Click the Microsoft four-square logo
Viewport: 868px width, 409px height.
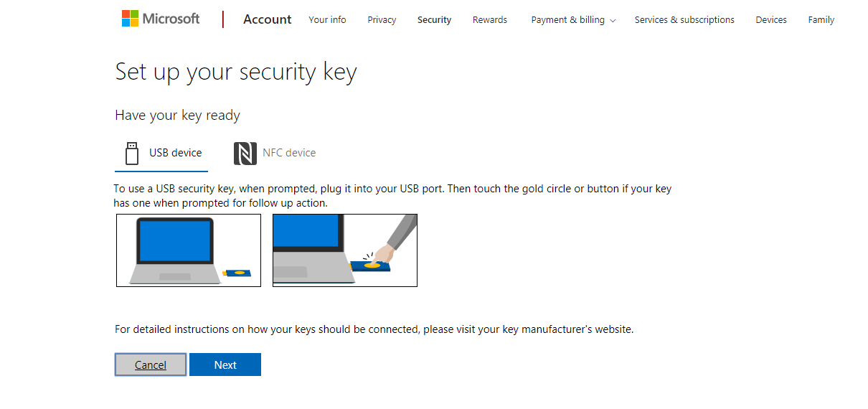pyautogui.click(x=130, y=19)
